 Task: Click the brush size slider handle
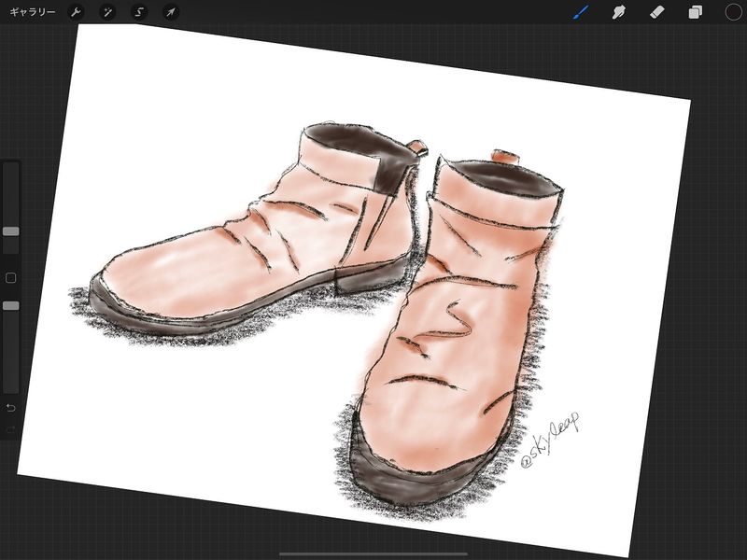click(x=11, y=231)
